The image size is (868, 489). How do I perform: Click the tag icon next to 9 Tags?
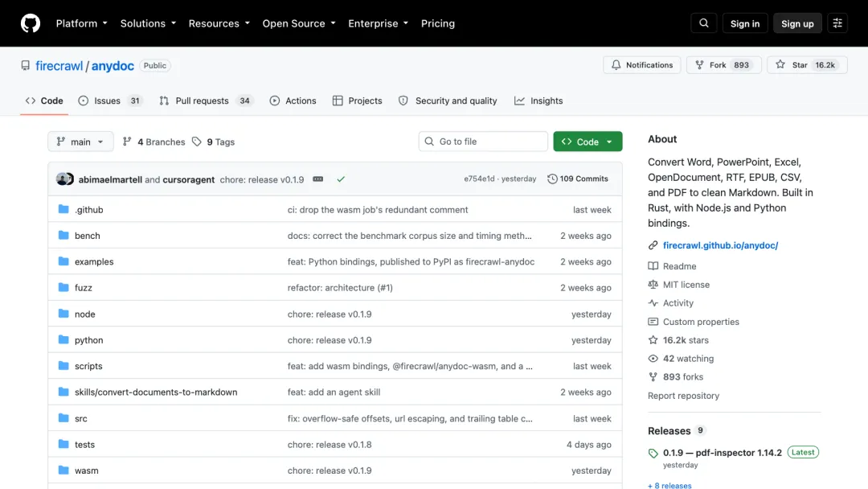(x=197, y=142)
